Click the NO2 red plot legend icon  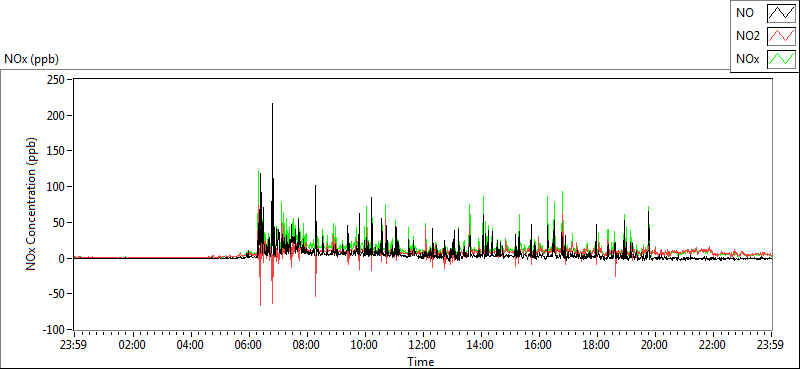[781, 36]
